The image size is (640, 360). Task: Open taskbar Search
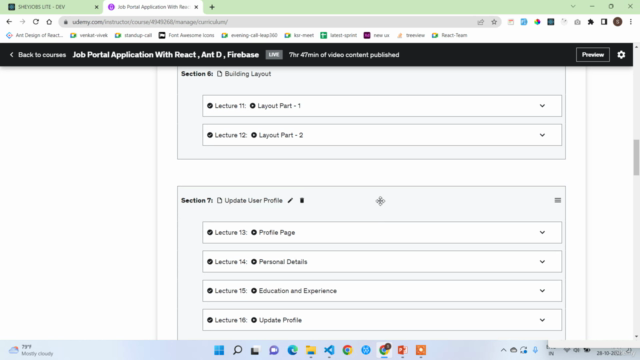pyautogui.click(x=237, y=350)
